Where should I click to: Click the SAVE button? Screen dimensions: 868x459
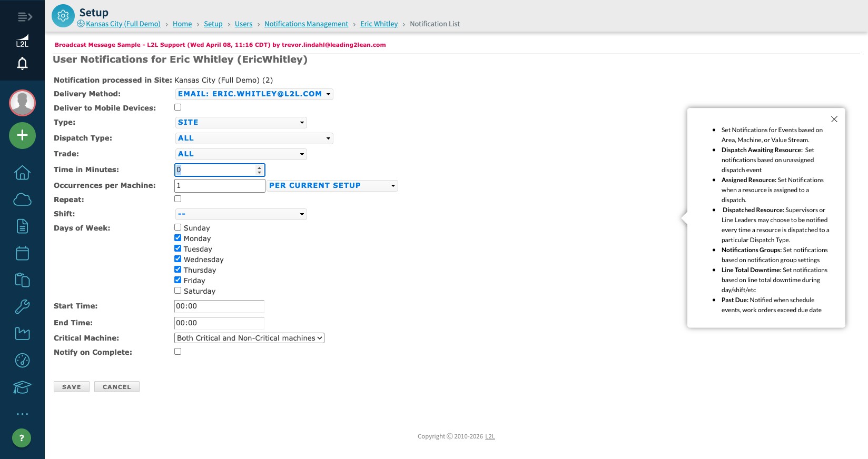point(72,387)
